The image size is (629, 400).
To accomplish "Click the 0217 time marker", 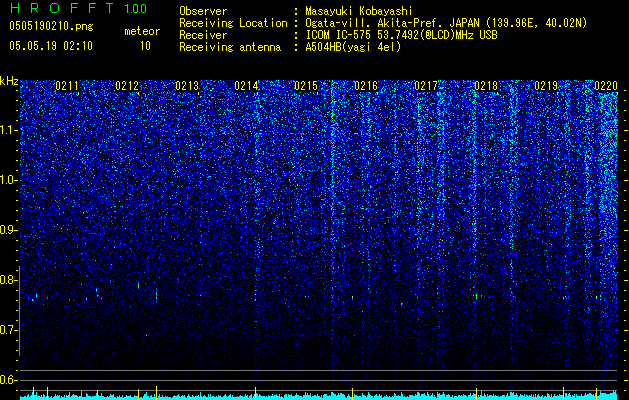I will coord(426,86).
